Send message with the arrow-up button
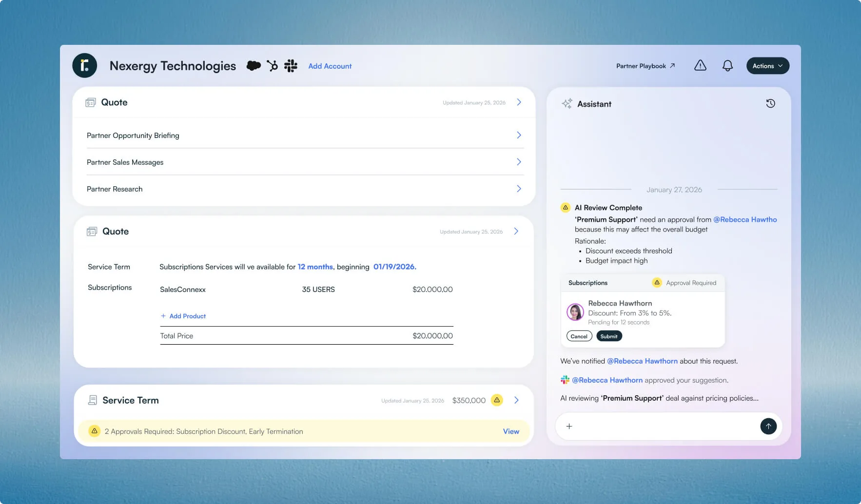Image resolution: width=861 pixels, height=504 pixels. coord(768,426)
